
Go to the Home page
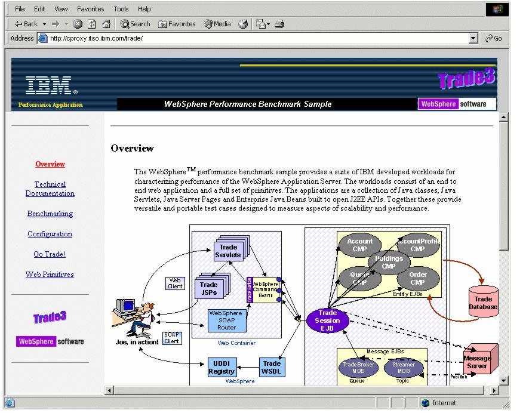coord(106,24)
